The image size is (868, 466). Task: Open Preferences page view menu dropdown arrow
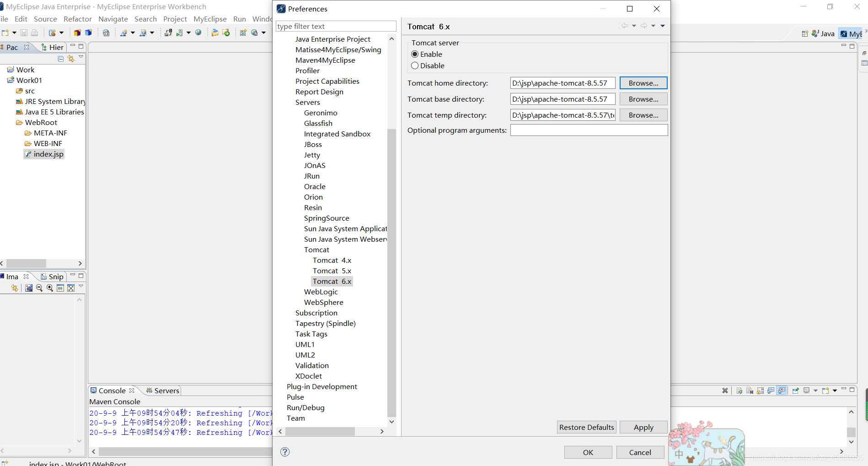pos(662,26)
